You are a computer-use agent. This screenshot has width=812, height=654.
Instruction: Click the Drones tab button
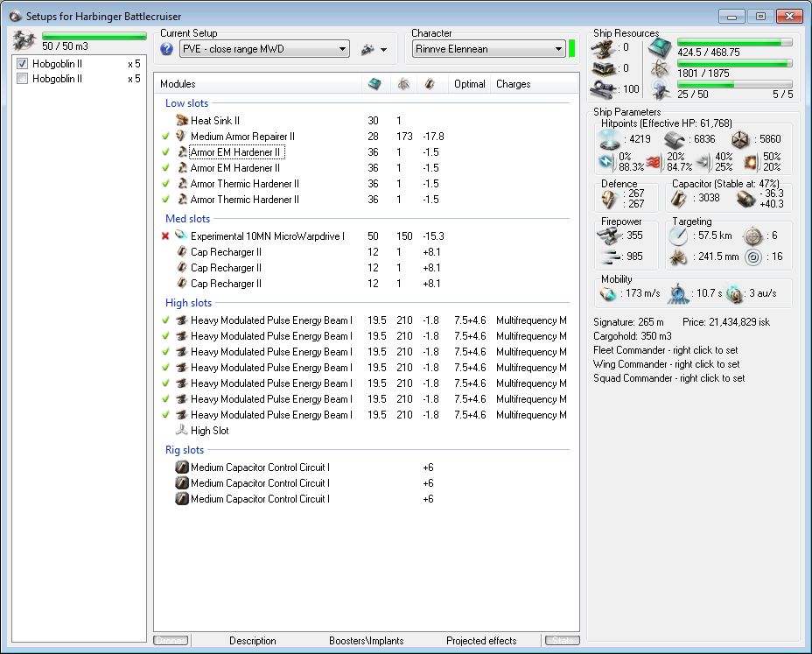click(171, 641)
